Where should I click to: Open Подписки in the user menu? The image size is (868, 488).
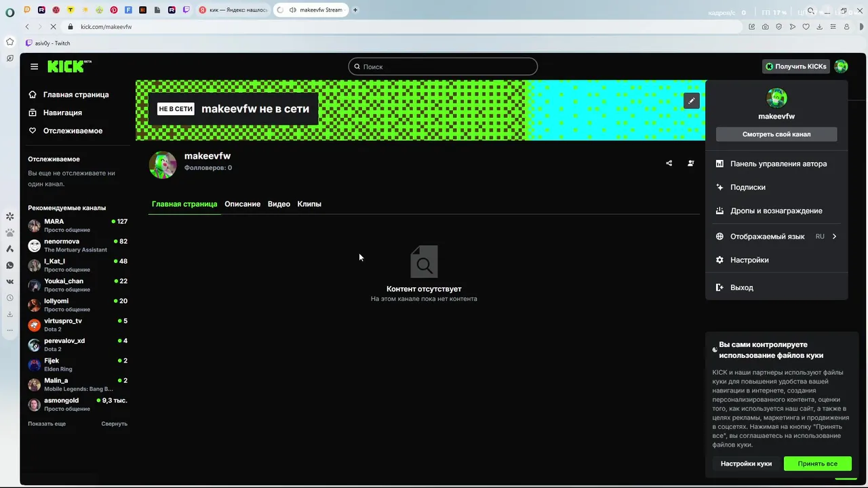(776, 187)
